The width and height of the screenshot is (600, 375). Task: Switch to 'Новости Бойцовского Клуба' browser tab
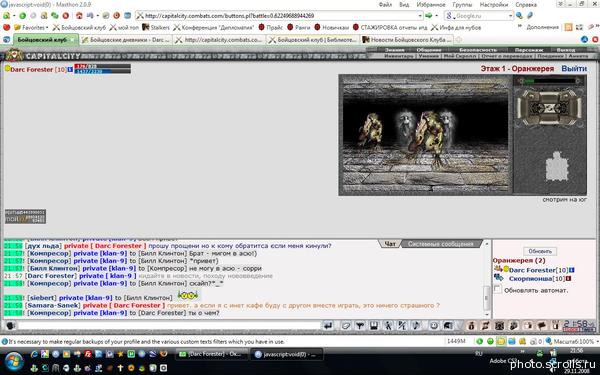coord(407,40)
